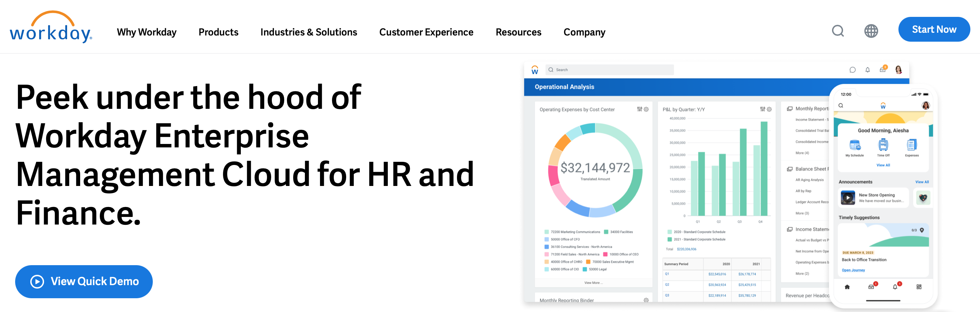Open the Industries & Solutions menu
This screenshot has height=312, width=980.
[309, 32]
